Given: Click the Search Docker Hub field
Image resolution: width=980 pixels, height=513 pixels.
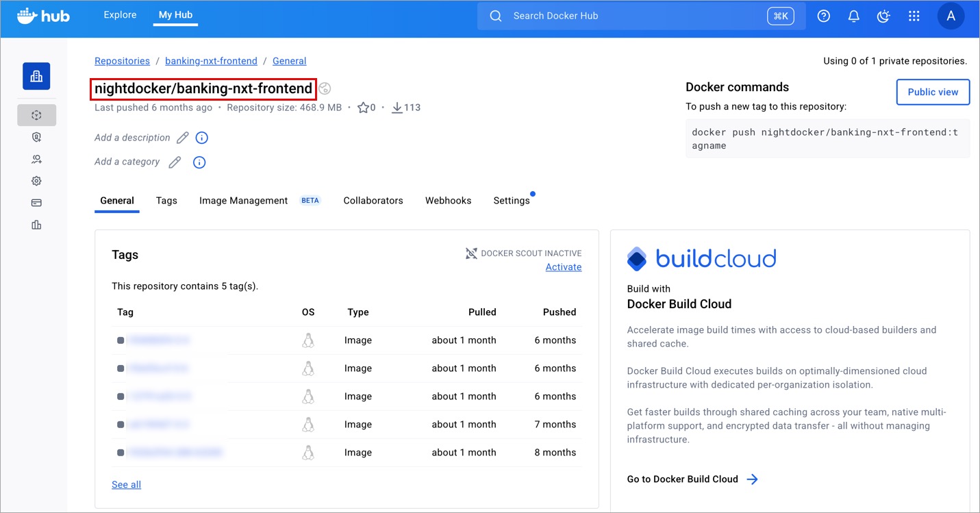Looking at the screenshot, I should [x=637, y=16].
